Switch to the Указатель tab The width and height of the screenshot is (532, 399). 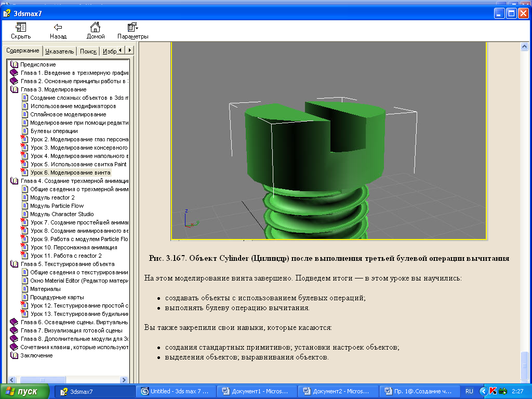[59, 51]
